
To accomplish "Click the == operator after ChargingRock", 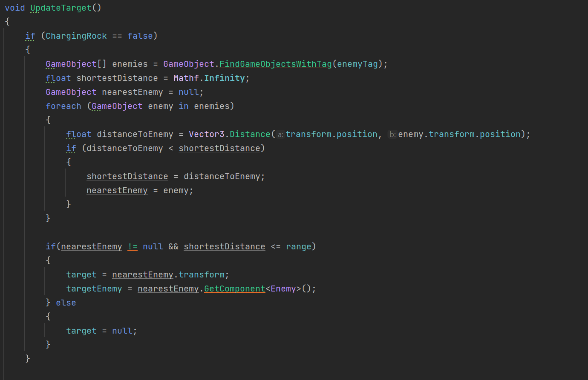I will [x=117, y=36].
